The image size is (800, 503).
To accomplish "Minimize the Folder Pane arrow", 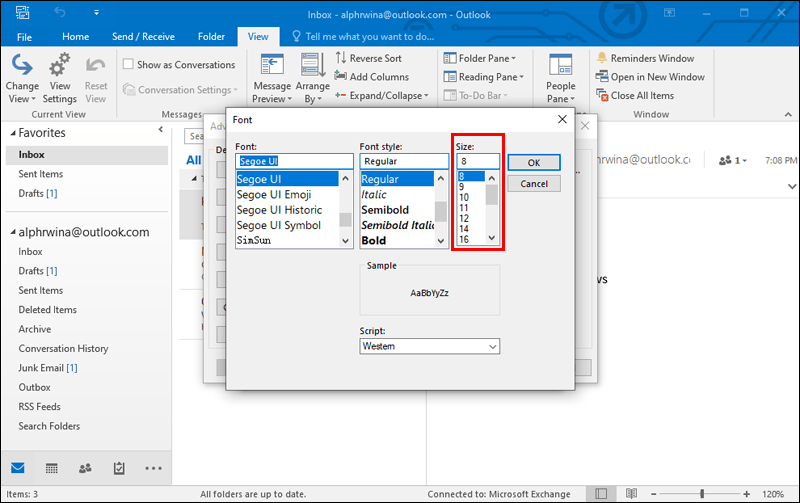I will pos(161,129).
